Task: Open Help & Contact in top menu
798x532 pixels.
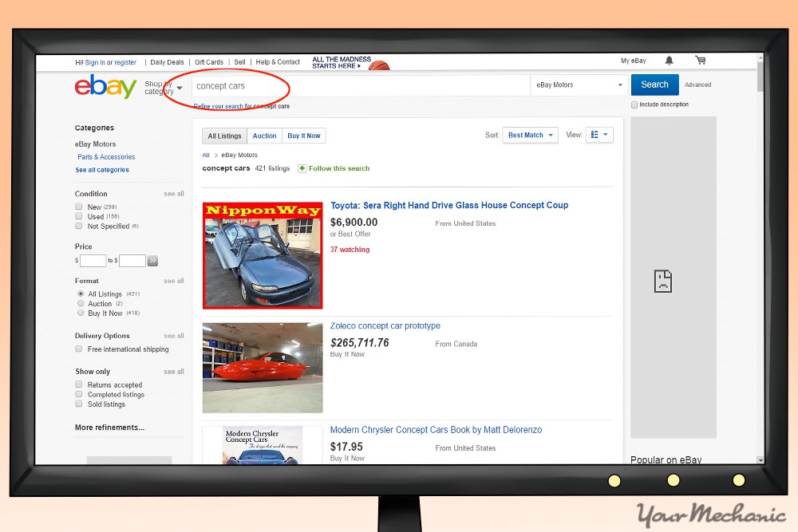Action: [x=278, y=62]
